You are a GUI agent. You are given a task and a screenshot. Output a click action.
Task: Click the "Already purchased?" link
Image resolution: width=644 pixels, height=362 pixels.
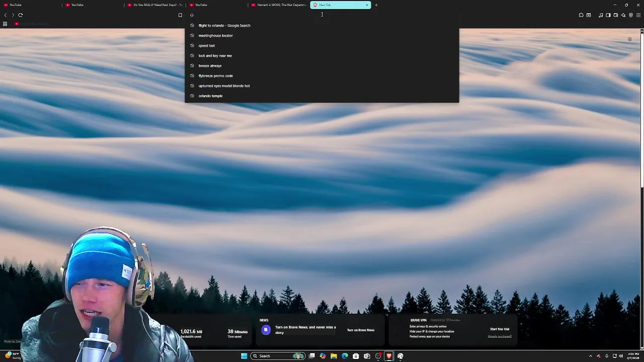[x=500, y=336]
